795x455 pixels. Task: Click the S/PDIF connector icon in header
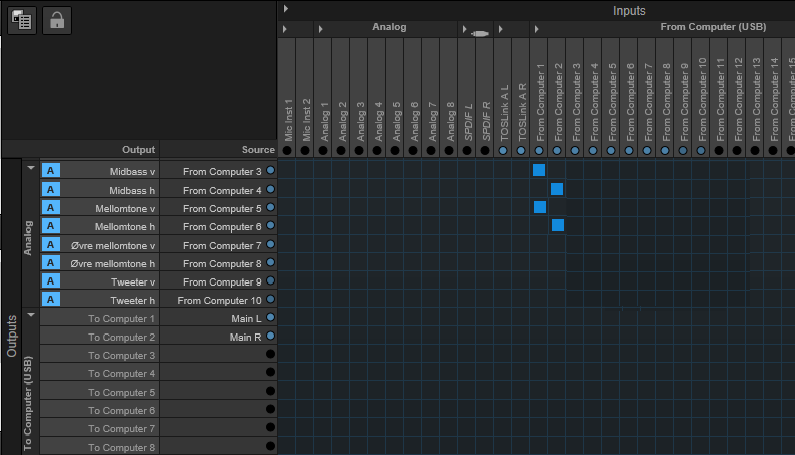(479, 34)
